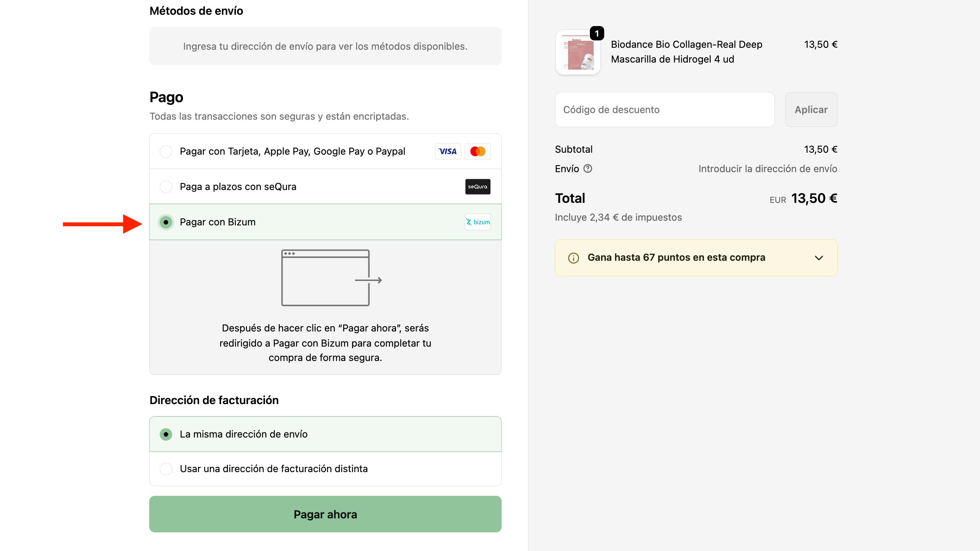Click the item quantity badge on product
This screenshot has height=551, width=980.
597,33
